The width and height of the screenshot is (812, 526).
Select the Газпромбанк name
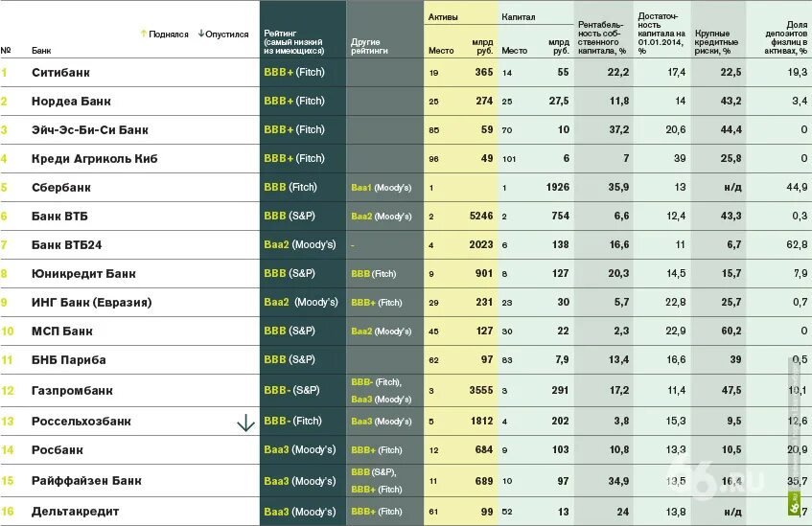[x=72, y=390]
